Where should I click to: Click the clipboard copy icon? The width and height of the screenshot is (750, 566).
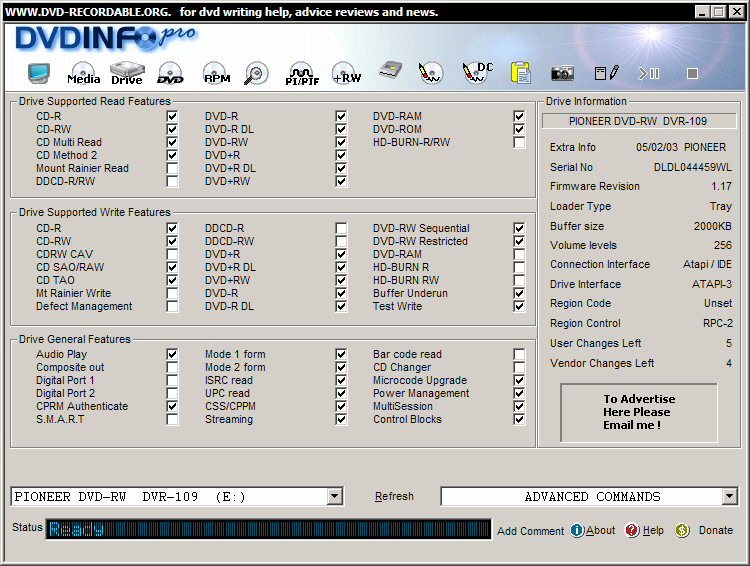click(520, 73)
